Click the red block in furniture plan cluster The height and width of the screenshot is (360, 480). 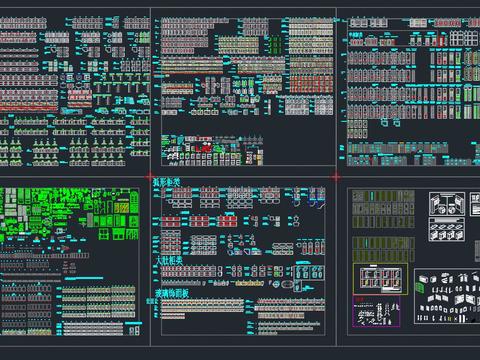204,148
